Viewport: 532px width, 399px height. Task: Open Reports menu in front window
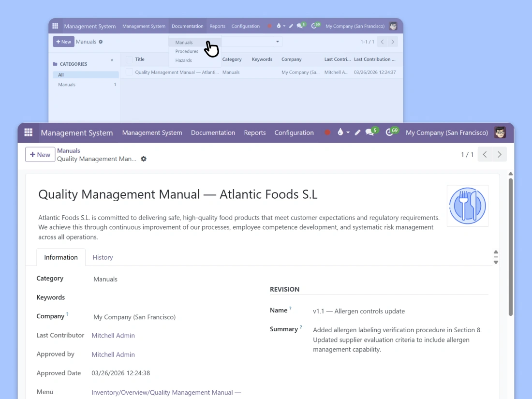(255, 133)
